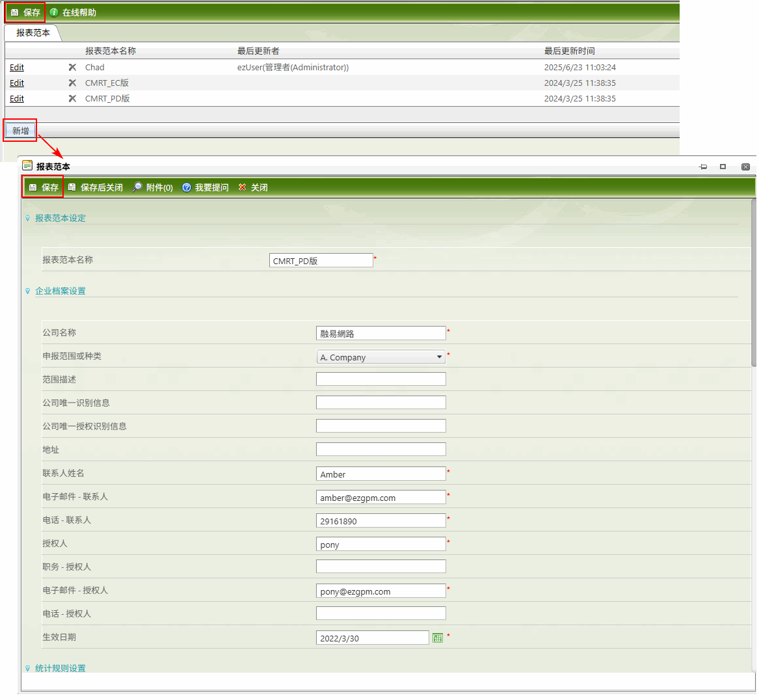Image resolution: width=759 pixels, height=700 pixels.
Task: Click 保存后关闭 in the dialog toolbar
Action: [96, 187]
